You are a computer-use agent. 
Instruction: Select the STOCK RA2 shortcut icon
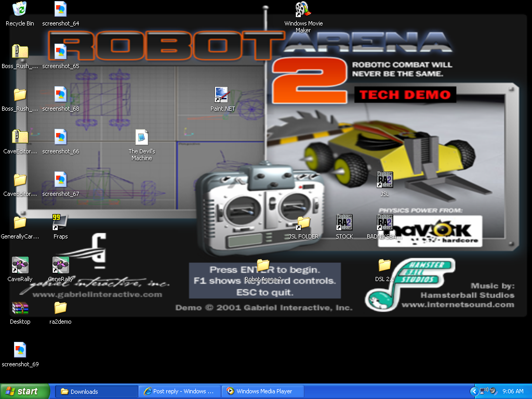[x=344, y=222]
